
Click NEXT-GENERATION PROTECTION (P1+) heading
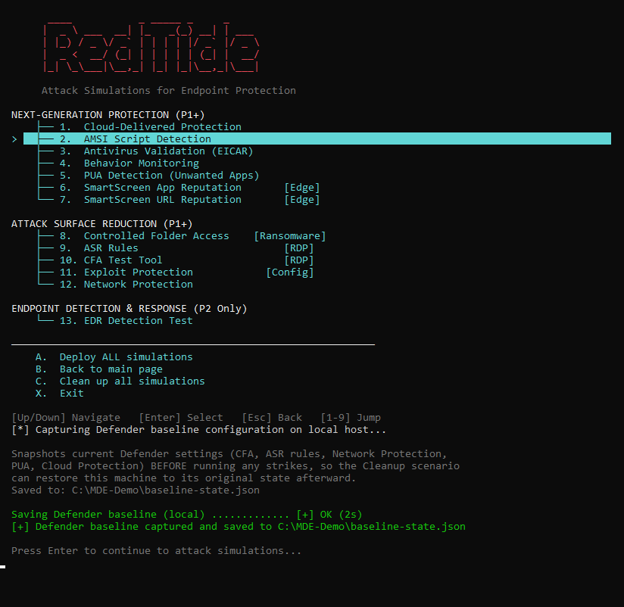[x=108, y=115]
